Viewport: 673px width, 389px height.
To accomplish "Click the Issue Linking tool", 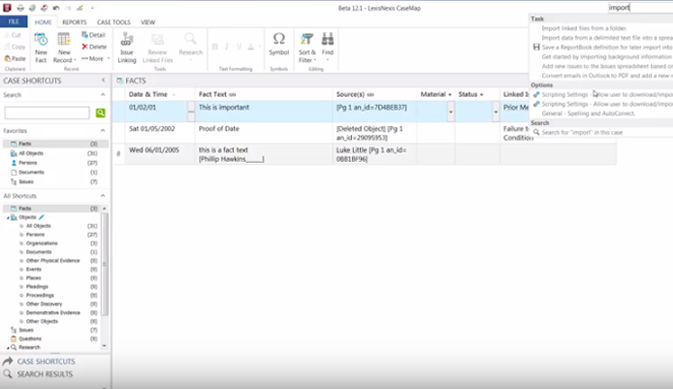I will tap(127, 47).
